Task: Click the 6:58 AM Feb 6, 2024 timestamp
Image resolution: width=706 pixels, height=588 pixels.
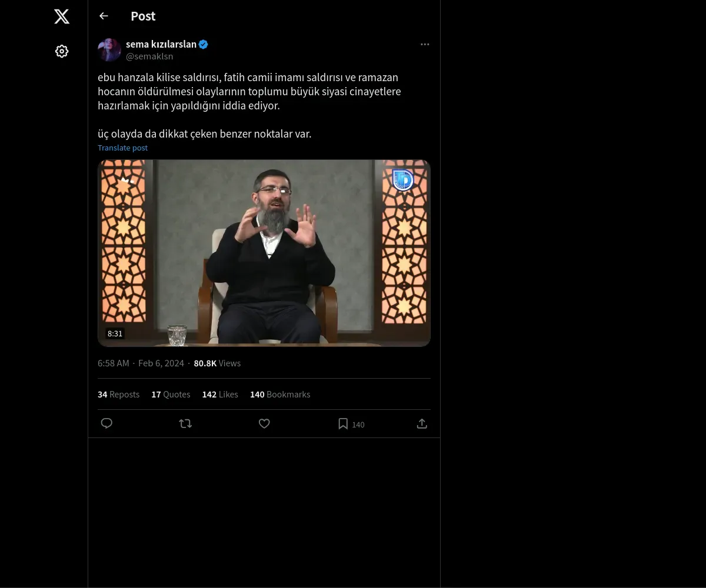Action: tap(141, 363)
